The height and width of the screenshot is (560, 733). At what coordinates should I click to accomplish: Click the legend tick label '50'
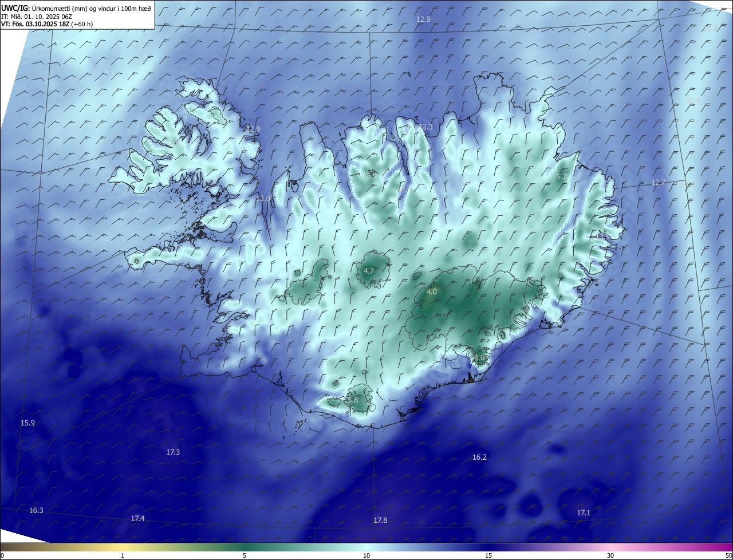pos(728,555)
